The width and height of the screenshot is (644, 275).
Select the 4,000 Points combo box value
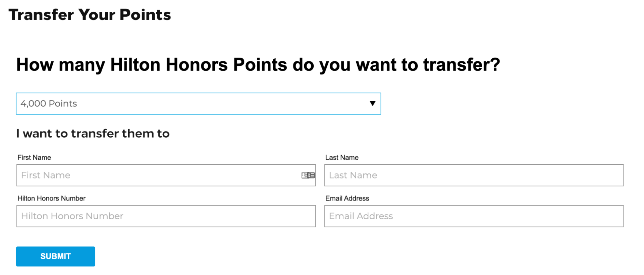coord(49,103)
